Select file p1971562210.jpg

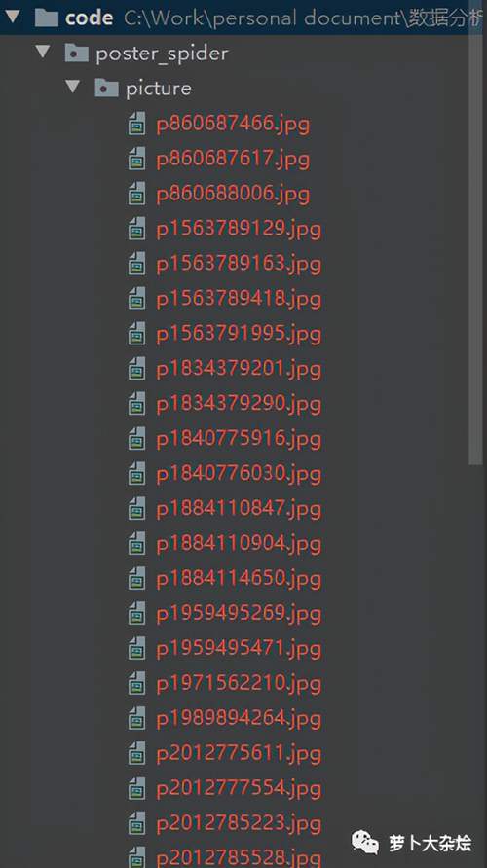pyautogui.click(x=239, y=684)
